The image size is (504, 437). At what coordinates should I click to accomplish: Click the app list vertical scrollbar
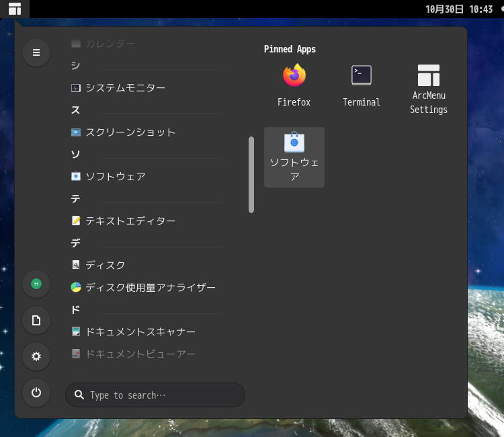pyautogui.click(x=251, y=175)
